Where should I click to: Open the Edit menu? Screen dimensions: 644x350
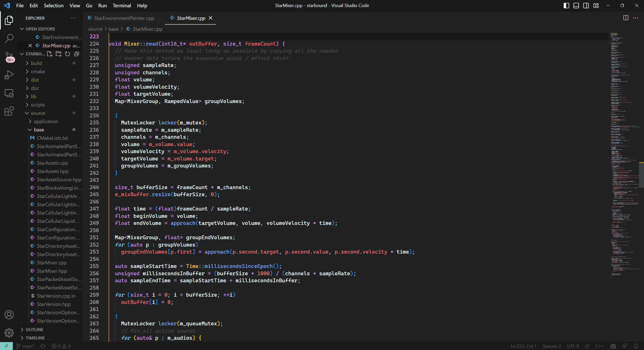pos(34,5)
